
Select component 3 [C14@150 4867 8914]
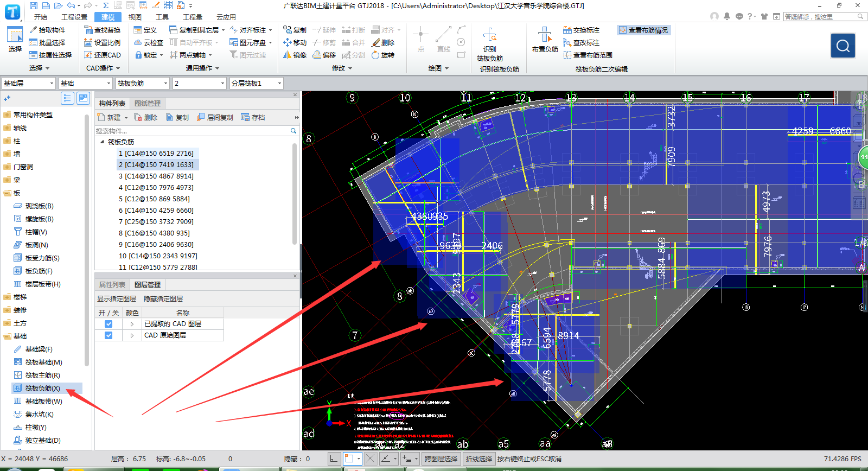(156, 176)
